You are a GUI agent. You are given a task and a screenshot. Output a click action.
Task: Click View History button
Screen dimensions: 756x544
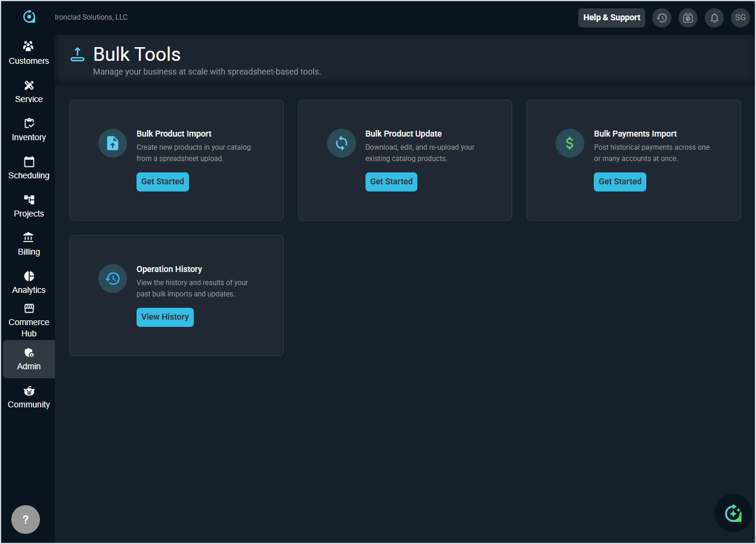[x=165, y=317]
